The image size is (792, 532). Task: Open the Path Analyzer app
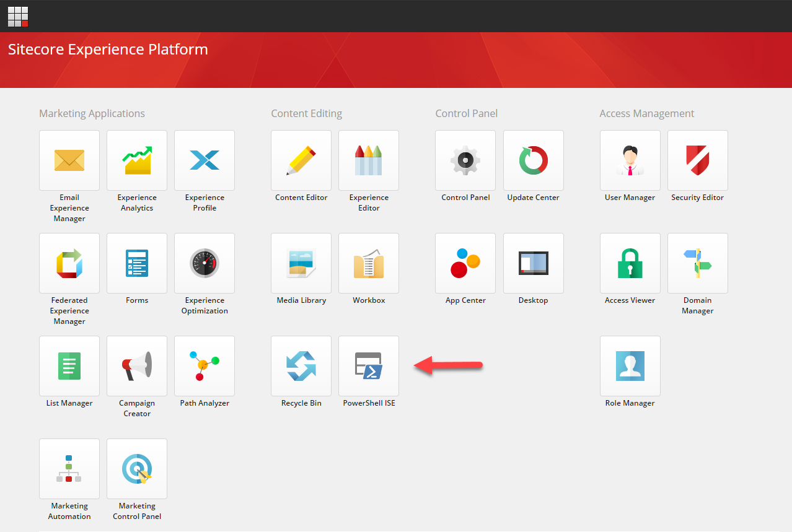click(x=205, y=366)
